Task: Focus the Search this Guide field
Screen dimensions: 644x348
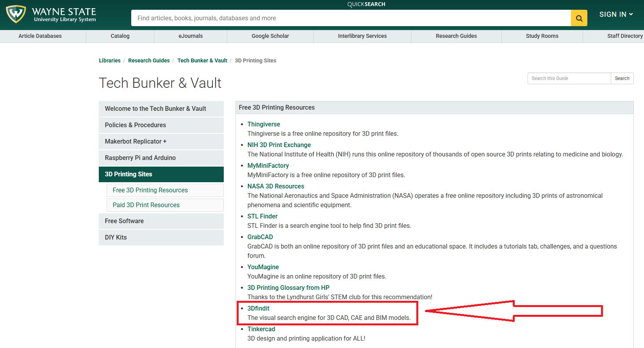Action: (569, 78)
